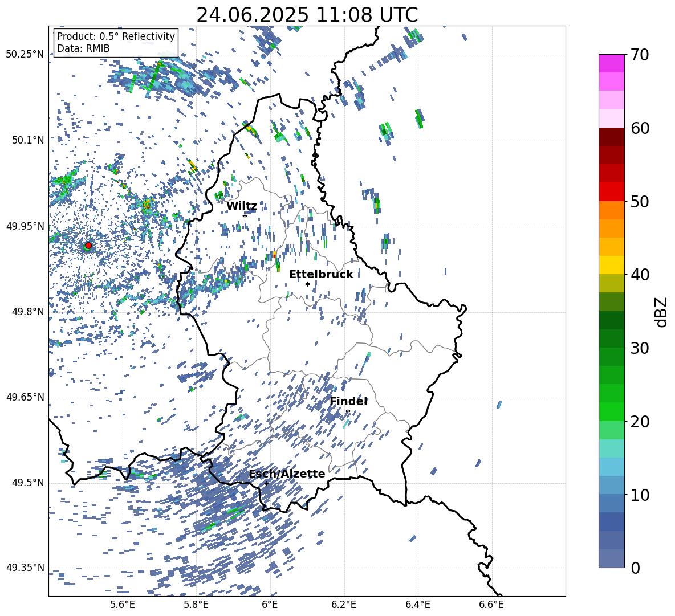The width and height of the screenshot is (675, 616).
Task: Click the Ettelbruck station cross marker
Action: coord(307,284)
